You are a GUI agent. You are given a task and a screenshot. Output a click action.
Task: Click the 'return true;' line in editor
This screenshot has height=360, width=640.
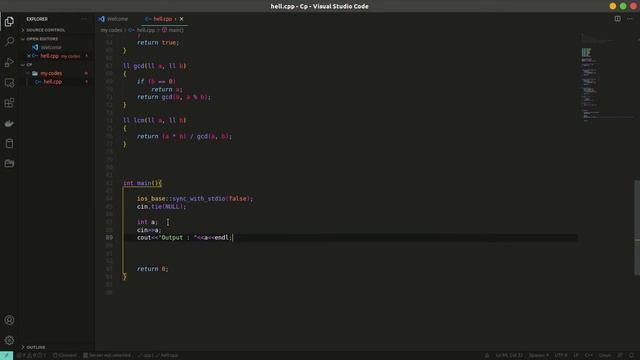tap(158, 42)
